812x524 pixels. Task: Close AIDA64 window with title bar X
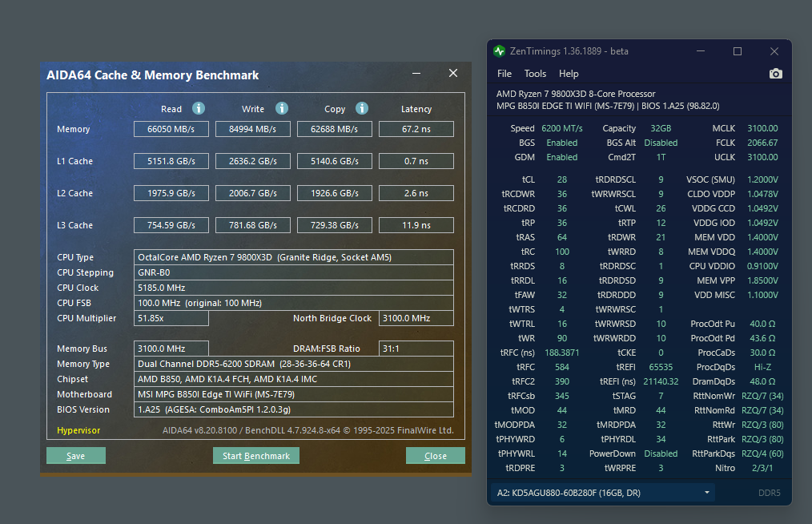tap(452, 74)
